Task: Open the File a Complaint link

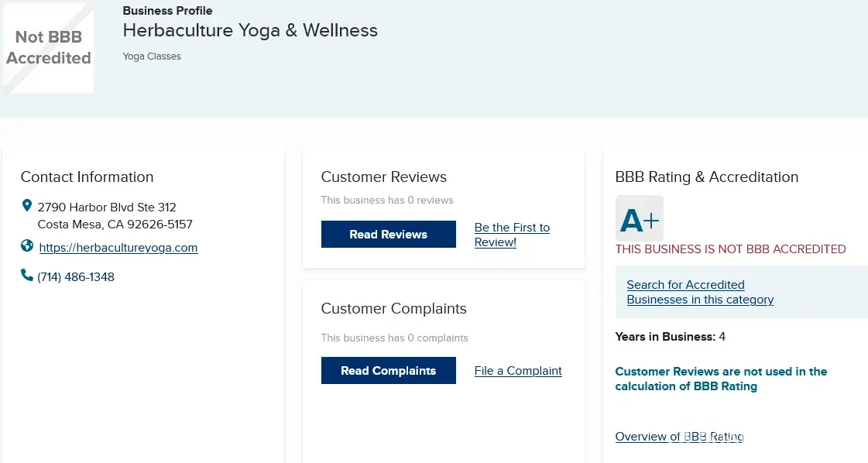Action: coord(518,371)
